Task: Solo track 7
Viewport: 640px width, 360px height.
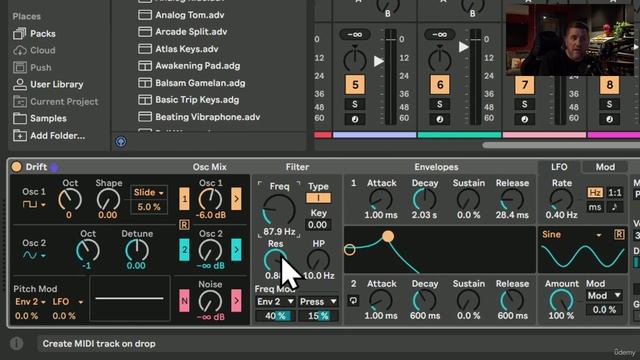Action: 524,104
